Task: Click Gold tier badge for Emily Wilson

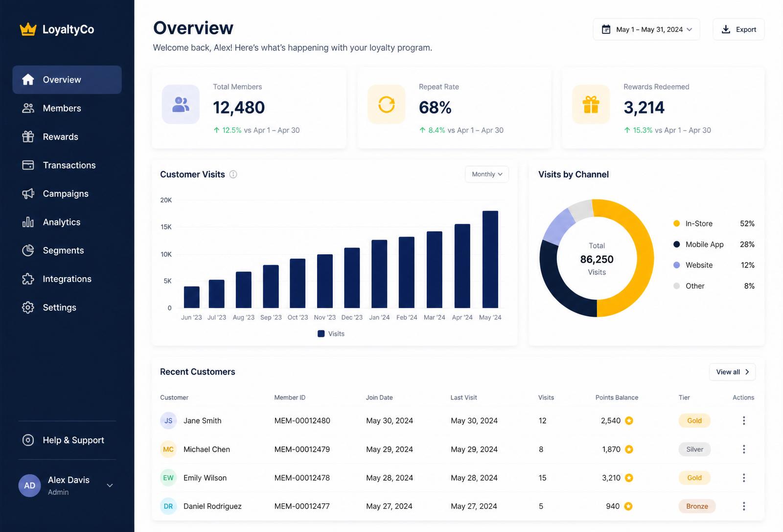Action: tap(694, 478)
